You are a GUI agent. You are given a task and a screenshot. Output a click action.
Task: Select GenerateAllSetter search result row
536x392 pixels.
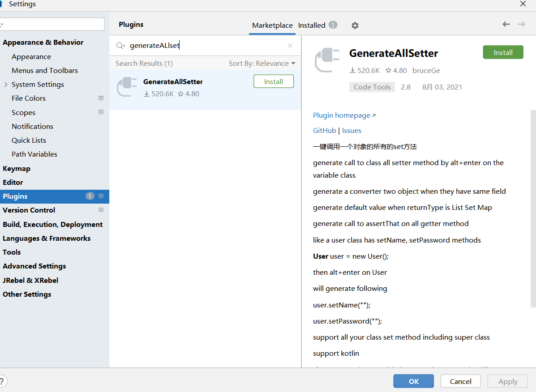pos(205,90)
